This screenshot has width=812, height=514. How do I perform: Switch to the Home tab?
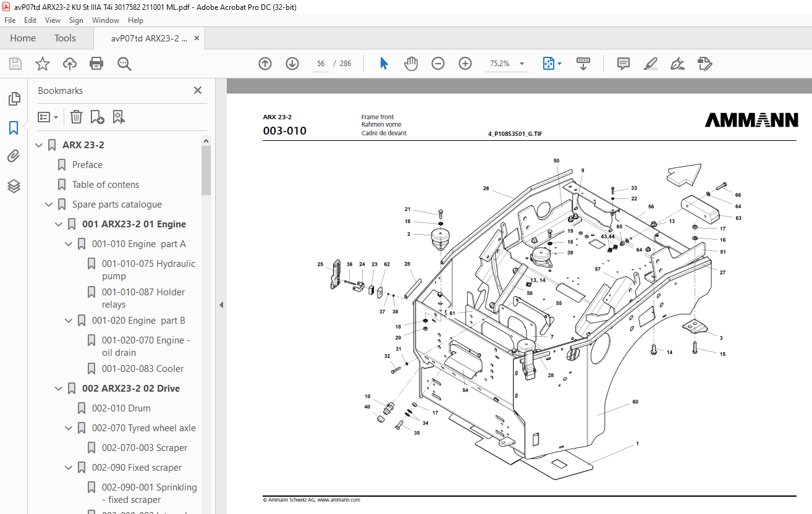pos(23,38)
